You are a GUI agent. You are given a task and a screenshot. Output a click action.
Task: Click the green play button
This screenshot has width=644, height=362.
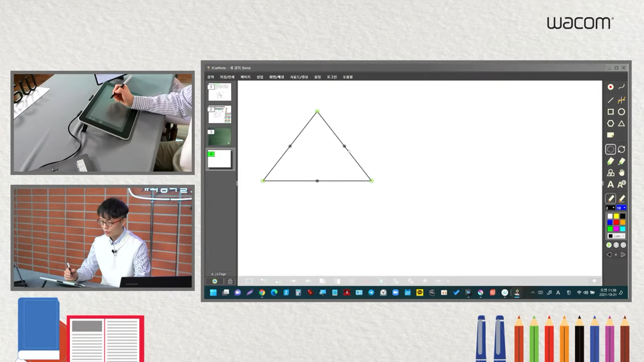[x=609, y=245]
